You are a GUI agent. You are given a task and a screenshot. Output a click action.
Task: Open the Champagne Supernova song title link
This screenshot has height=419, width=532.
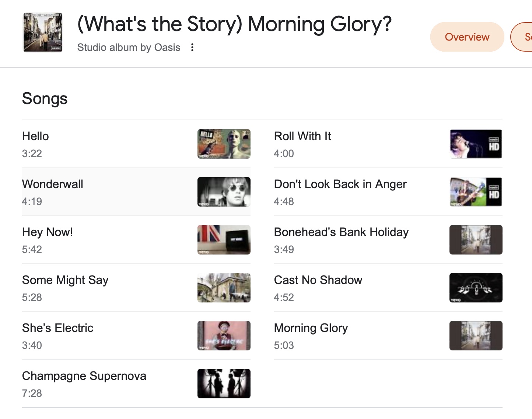(x=84, y=376)
